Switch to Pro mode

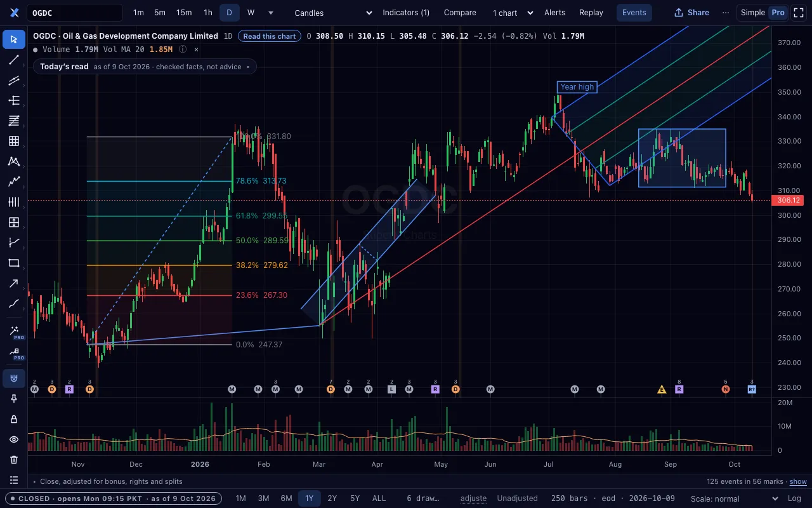777,13
